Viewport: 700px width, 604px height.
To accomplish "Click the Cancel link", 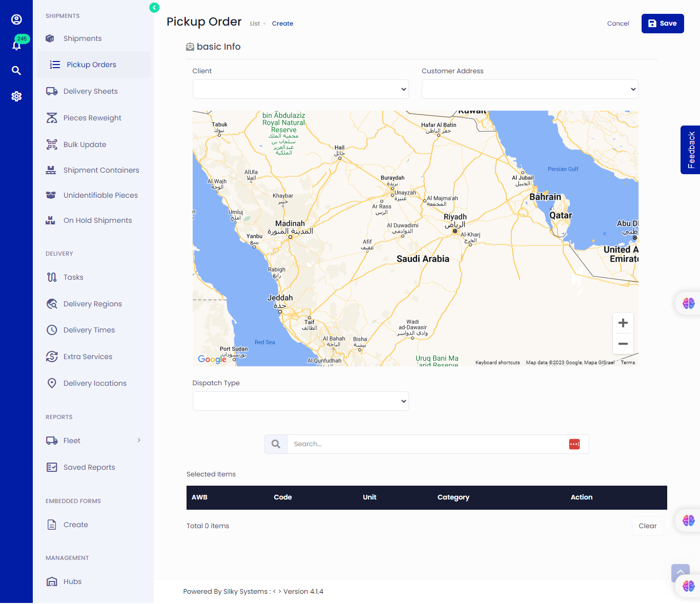I will point(618,24).
